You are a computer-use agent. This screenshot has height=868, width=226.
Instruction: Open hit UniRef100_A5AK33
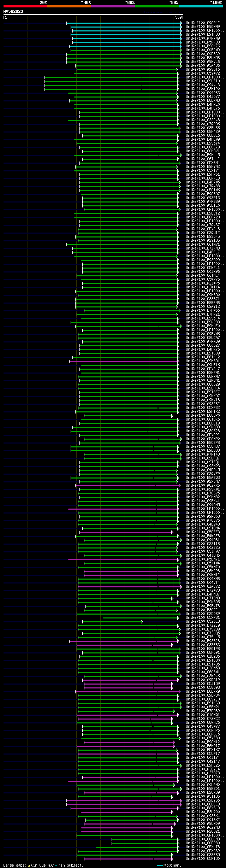pos(203,42)
